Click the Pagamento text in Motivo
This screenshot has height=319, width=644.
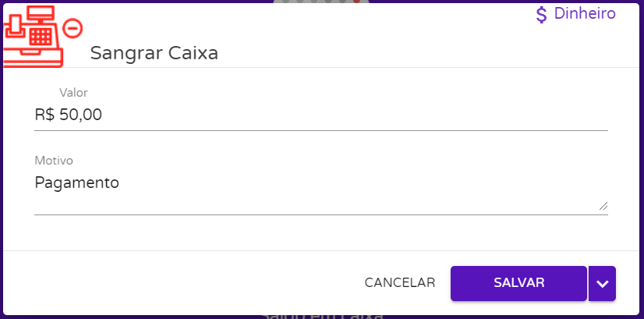pos(76,183)
